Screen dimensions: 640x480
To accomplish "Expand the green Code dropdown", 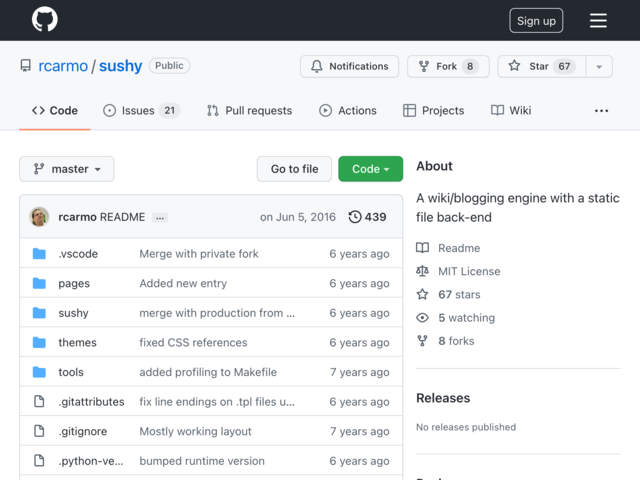I will click(x=371, y=169).
